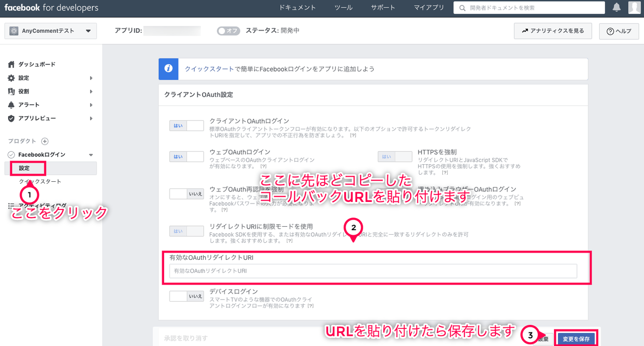644x346 pixels.
Task: Click the Facebookログイン checkmark icon
Action: pos(12,155)
